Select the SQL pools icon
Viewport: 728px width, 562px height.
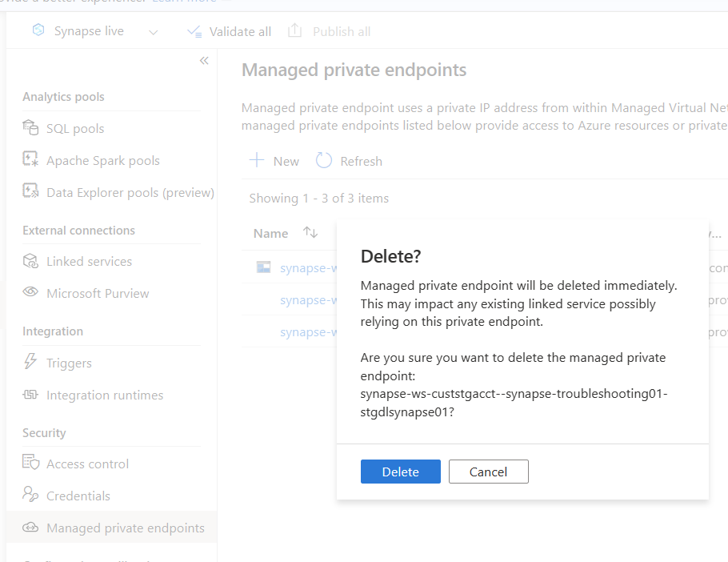tap(30, 128)
